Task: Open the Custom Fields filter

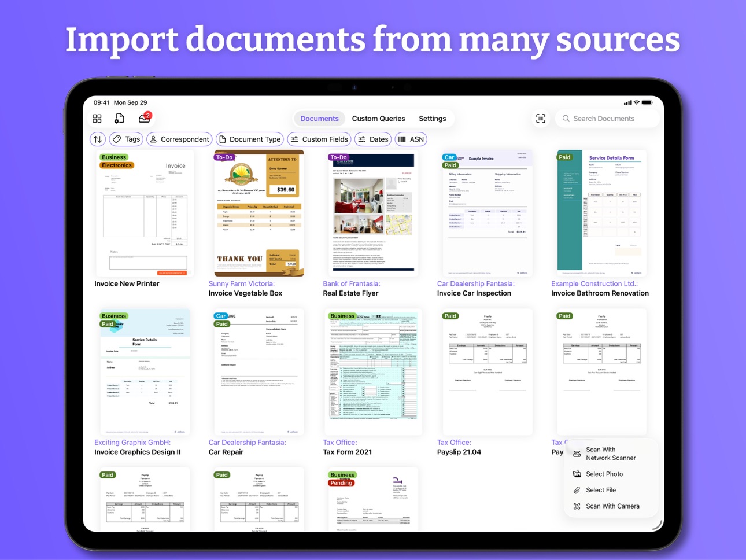Action: click(319, 139)
